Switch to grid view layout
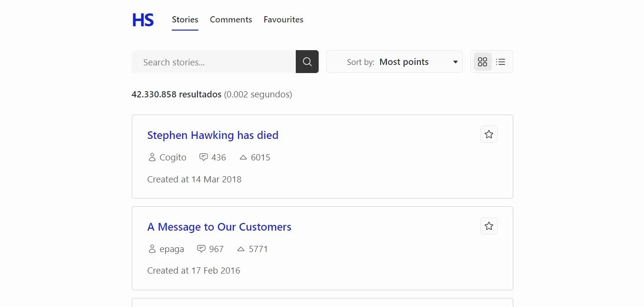This screenshot has height=307, width=644. [x=482, y=62]
